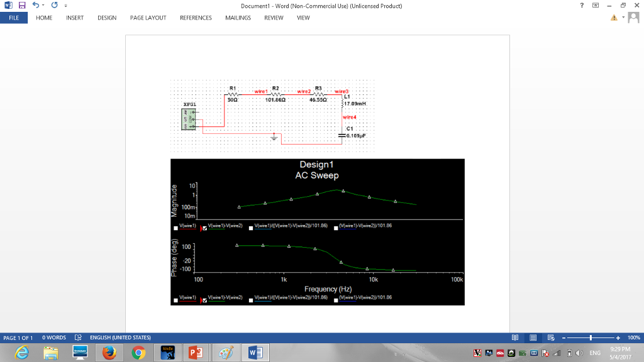Expand the Undo history dropdown

tap(43, 5)
